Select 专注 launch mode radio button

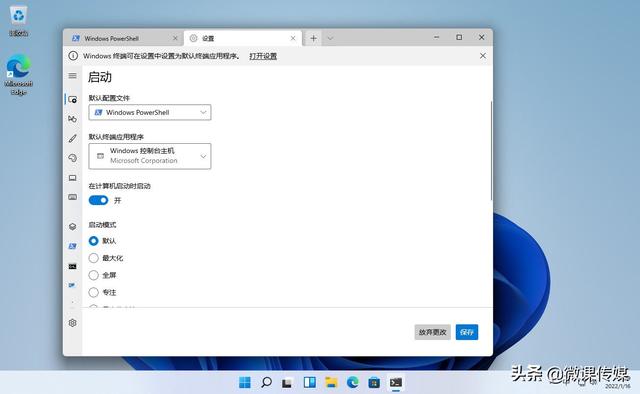(x=93, y=292)
